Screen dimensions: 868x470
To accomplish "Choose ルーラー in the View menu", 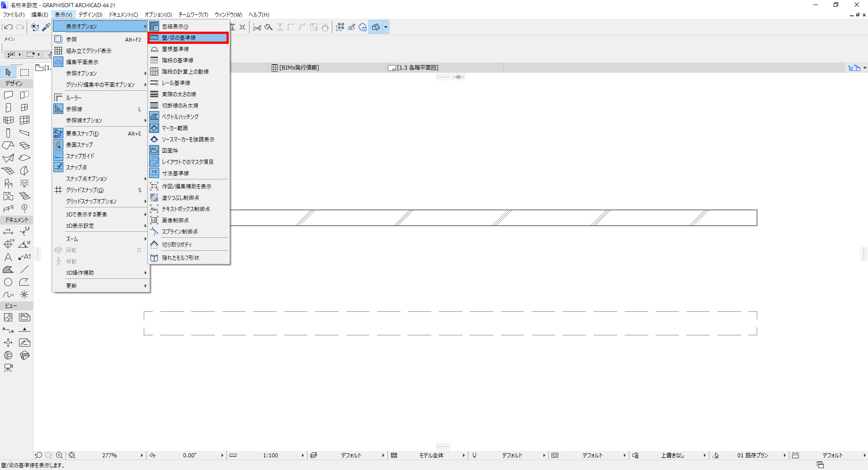I will pyautogui.click(x=101, y=98).
